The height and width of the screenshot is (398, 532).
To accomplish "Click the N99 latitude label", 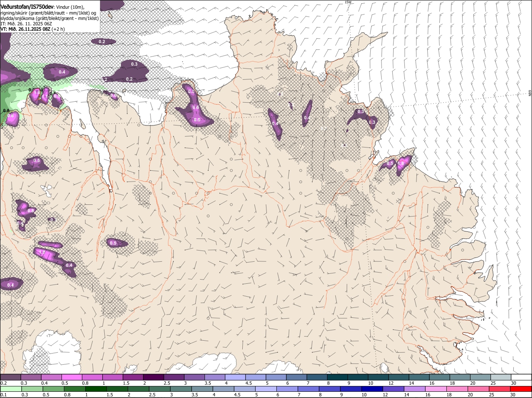I will (530, 93).
